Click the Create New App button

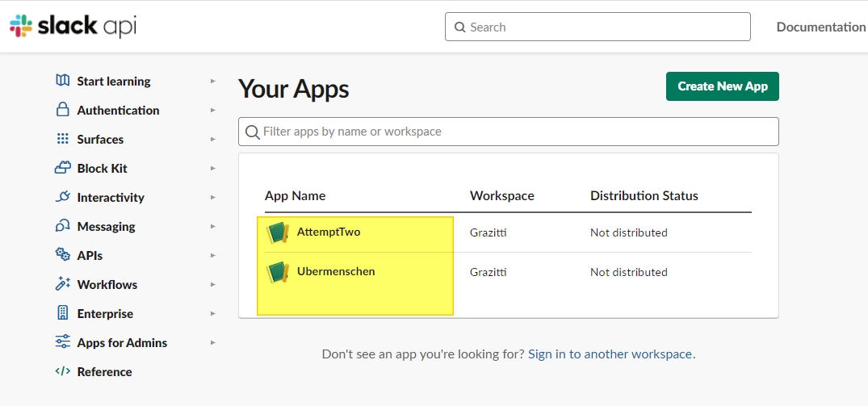tap(722, 86)
